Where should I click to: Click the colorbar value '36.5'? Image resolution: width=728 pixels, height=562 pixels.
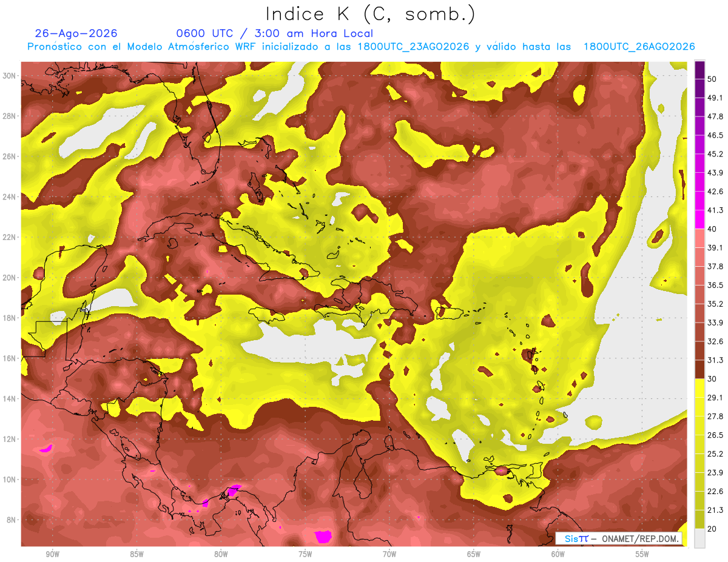(x=715, y=285)
